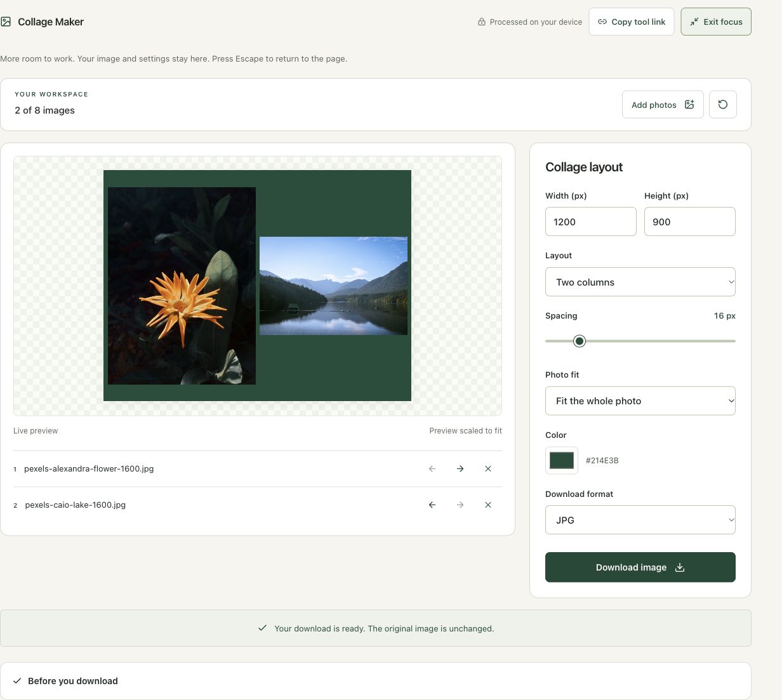Remove pexels-caio-lake-1600.jpg with the X icon

(488, 505)
